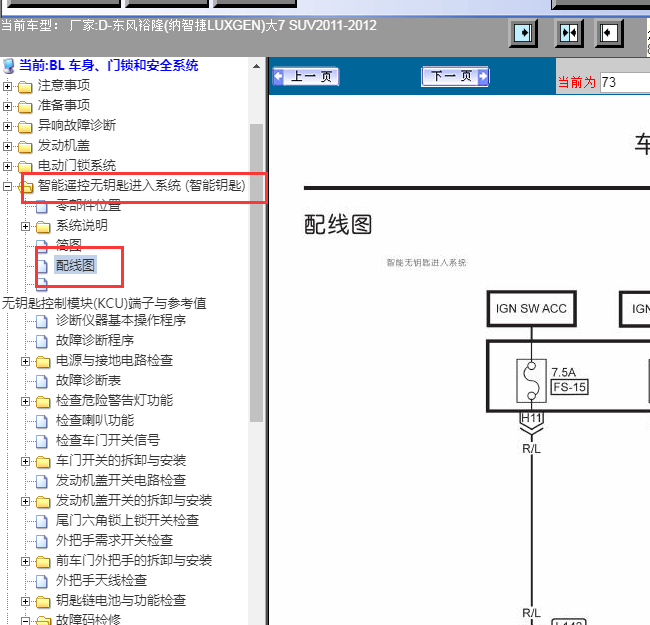Open the 零部件位置 tree item
This screenshot has width=650, height=625.
pos(88,205)
